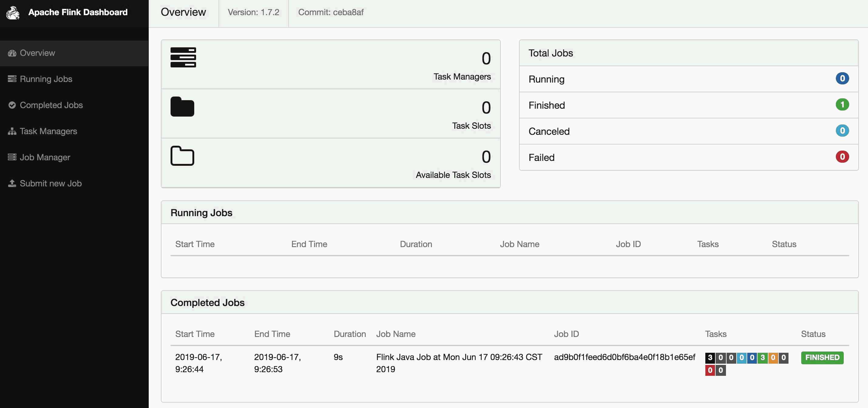Click the end time '2019-06-17, 9:26:53'
Image resolution: width=868 pixels, height=408 pixels.
point(277,364)
